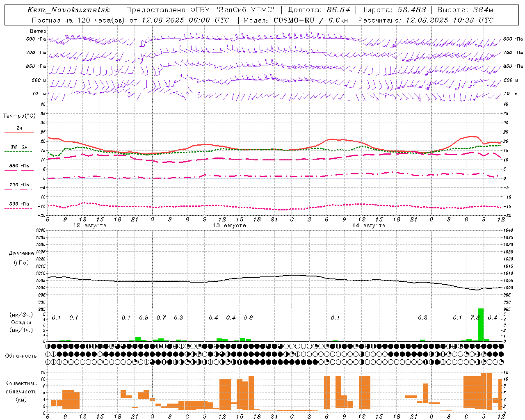The image size is (525, 420).
Task: Click the (км) unit label
Action: [21, 399]
